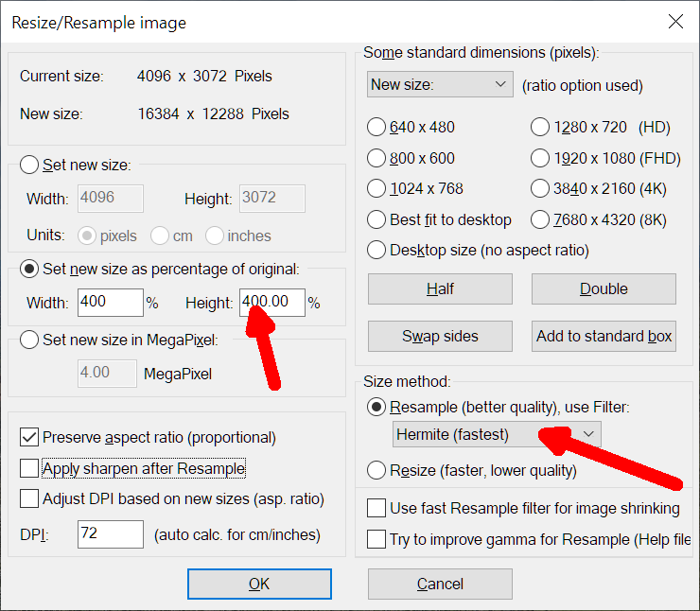The image size is (700, 611).
Task: Click the Half button
Action: pyautogui.click(x=440, y=289)
